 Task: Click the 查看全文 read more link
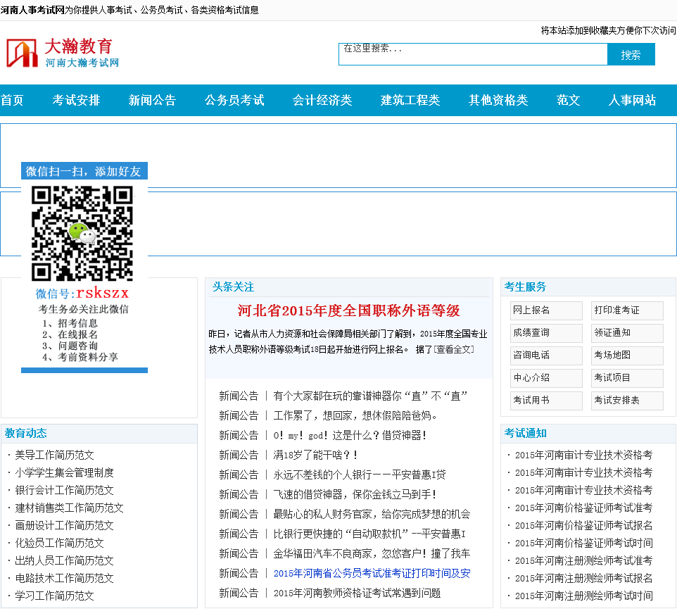[x=455, y=349]
